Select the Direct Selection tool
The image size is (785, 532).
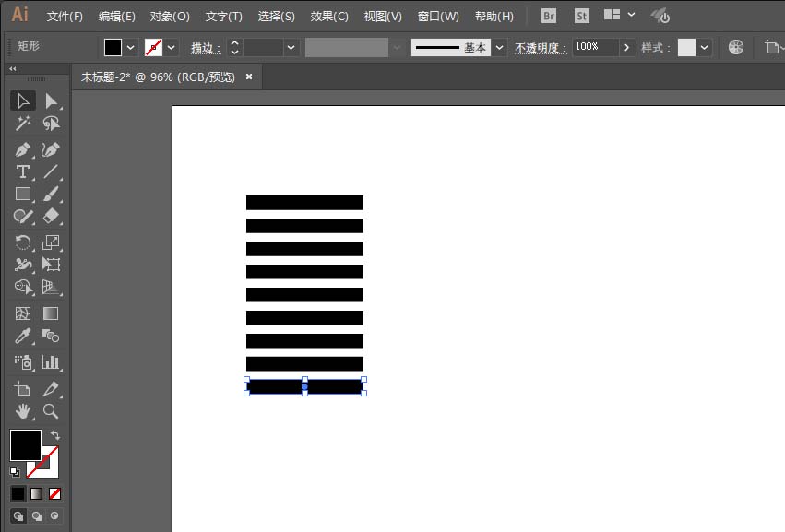coord(51,101)
